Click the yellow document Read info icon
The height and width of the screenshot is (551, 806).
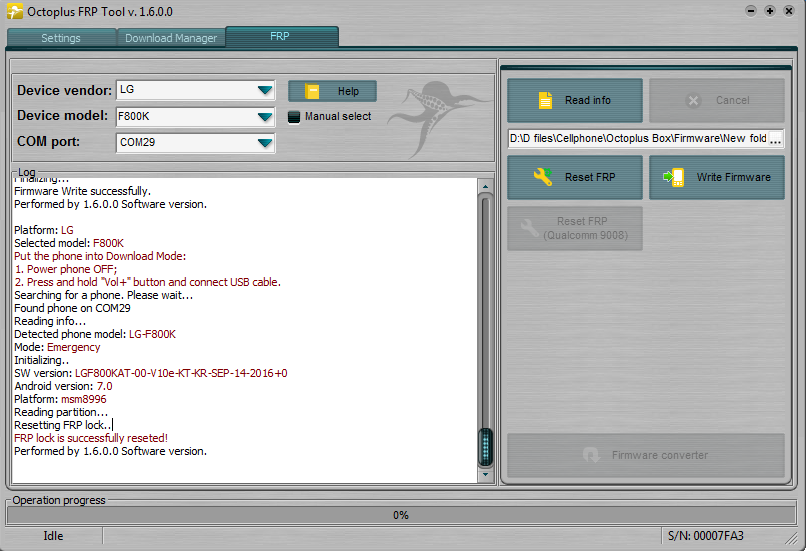pos(545,100)
